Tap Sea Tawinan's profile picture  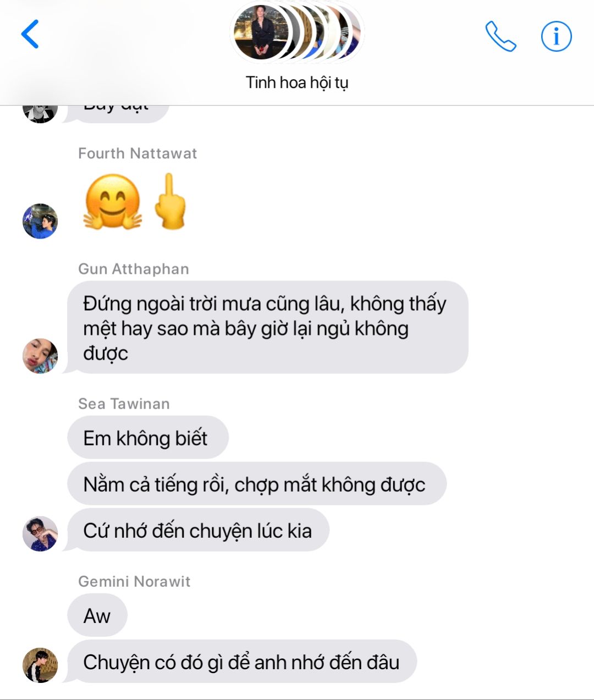[40, 533]
